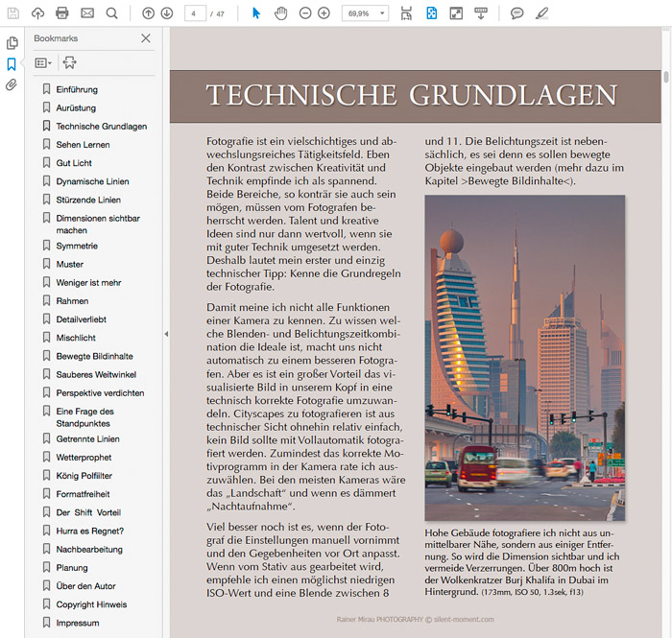The height and width of the screenshot is (638, 672).
Task: Open the search magnifier tool
Action: click(112, 13)
